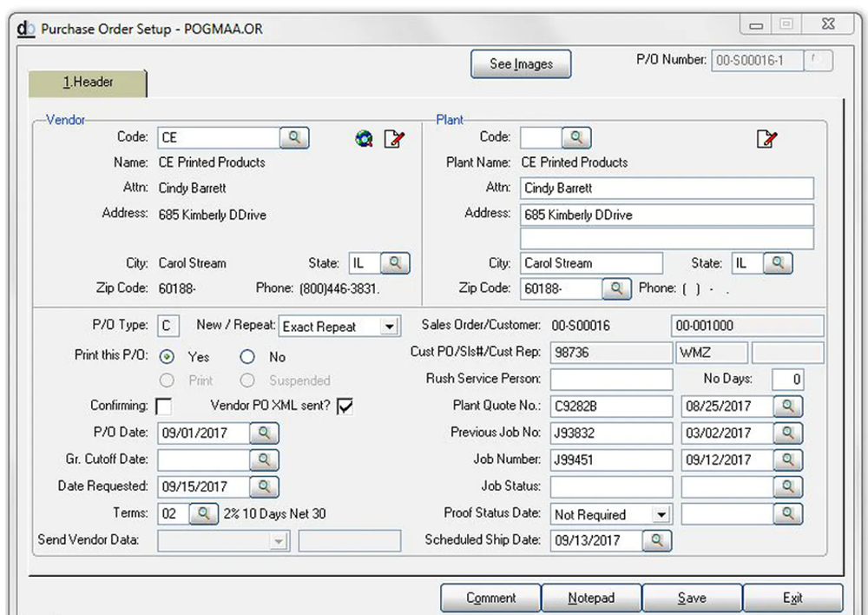Viewport: 868px width, 615px height.
Task: Minimize the Purchase Order Setup window
Action: click(x=757, y=24)
